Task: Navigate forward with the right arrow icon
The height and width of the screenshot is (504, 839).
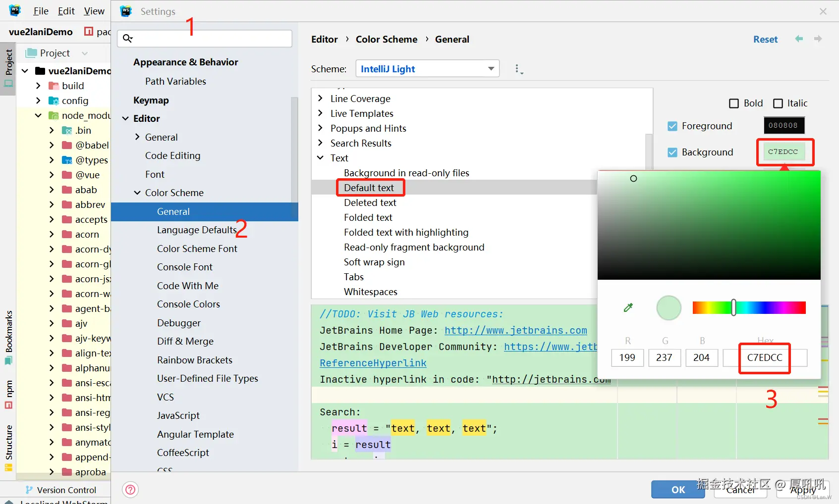Action: [x=818, y=39]
